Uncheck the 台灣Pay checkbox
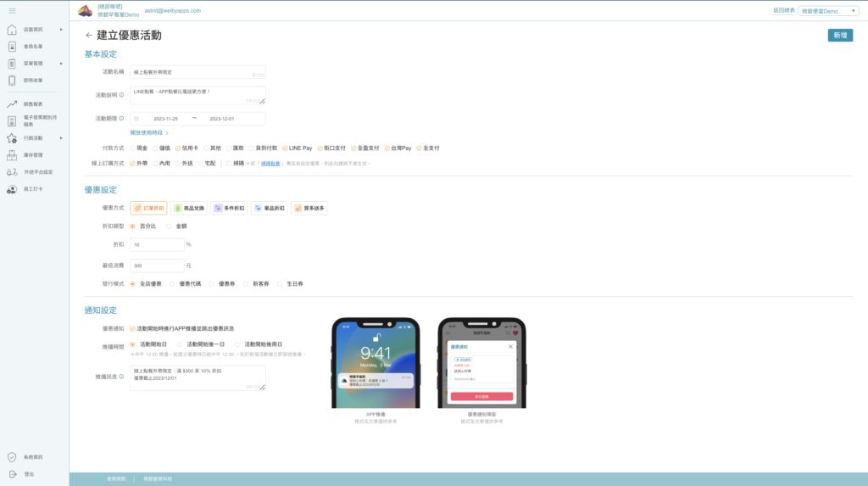Viewport: 868px width, 486px height. pyautogui.click(x=387, y=148)
